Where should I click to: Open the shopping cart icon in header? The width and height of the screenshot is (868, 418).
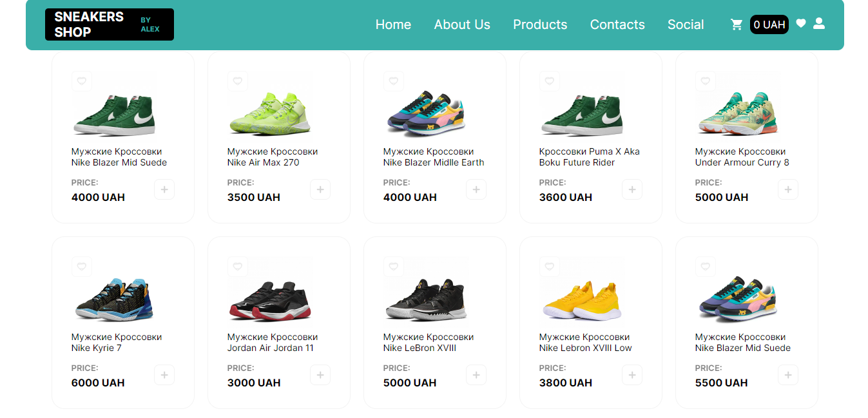pyautogui.click(x=737, y=24)
